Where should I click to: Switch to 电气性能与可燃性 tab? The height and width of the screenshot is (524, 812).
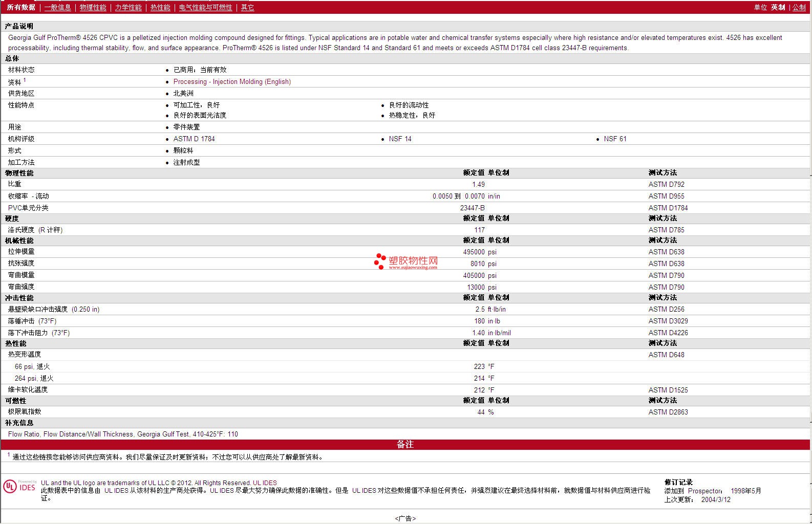205,7
